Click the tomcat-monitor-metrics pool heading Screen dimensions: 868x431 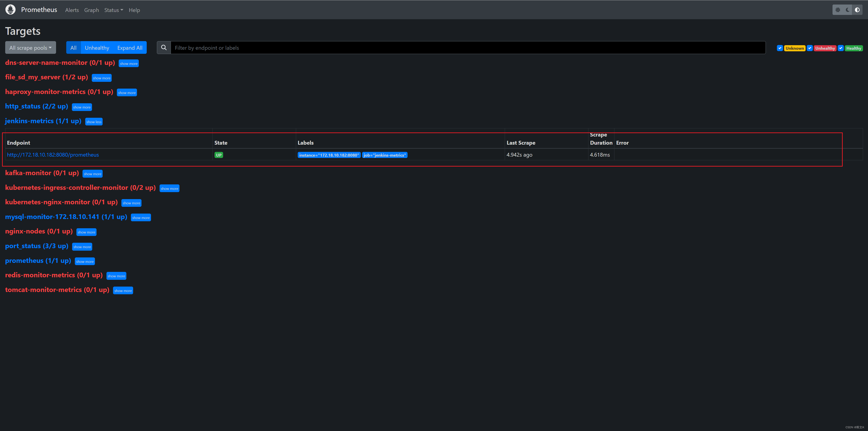tap(57, 290)
